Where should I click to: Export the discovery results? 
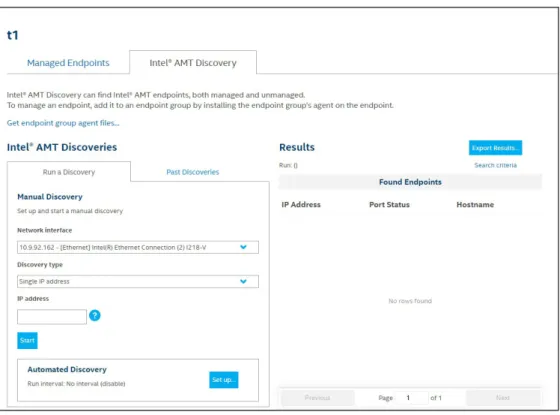click(495, 148)
